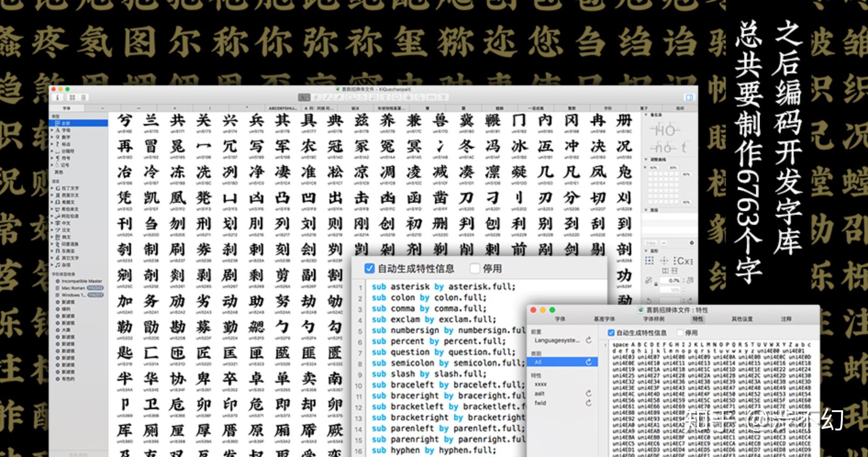
Task: Select the Windows 1... list filter
Action: (x=79, y=295)
